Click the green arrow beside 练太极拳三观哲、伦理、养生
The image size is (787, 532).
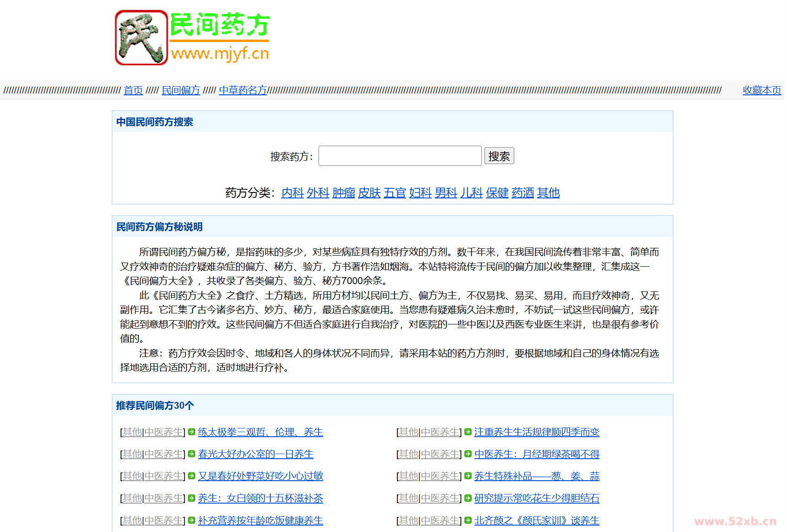point(191,432)
